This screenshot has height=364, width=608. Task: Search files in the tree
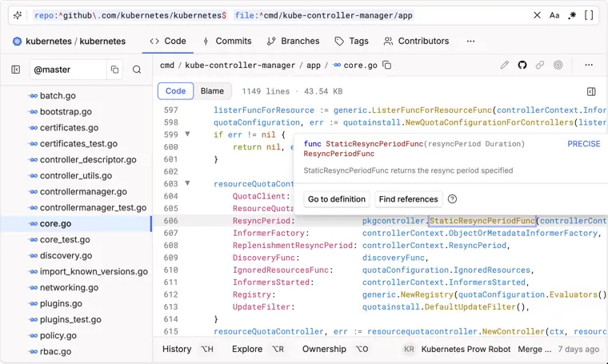click(x=137, y=70)
